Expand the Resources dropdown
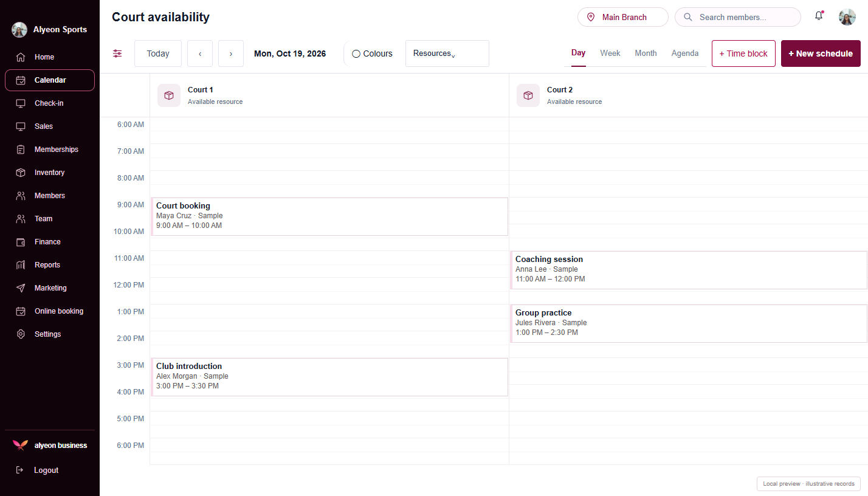 click(x=447, y=53)
